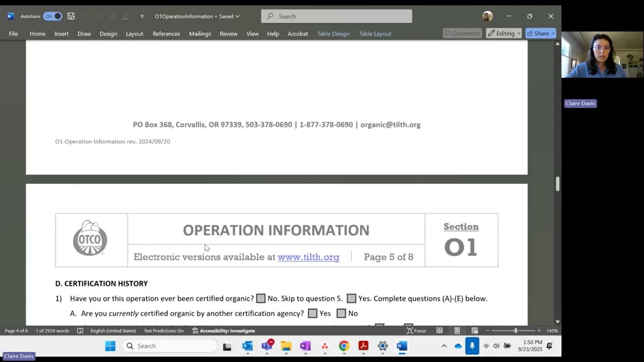Open the user account avatar
Screen dimensions: 644x362
click(487, 16)
